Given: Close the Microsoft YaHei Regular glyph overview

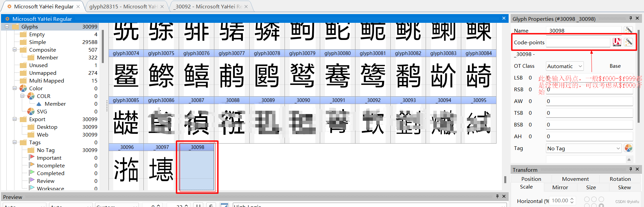Looking at the screenshot, I should click(504, 18).
